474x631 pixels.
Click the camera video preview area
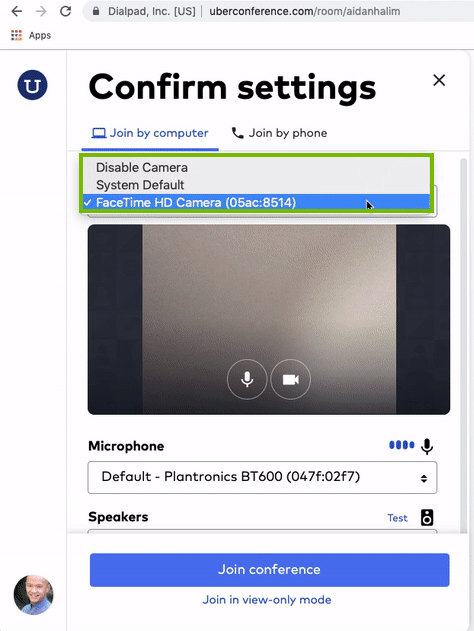[x=269, y=320]
